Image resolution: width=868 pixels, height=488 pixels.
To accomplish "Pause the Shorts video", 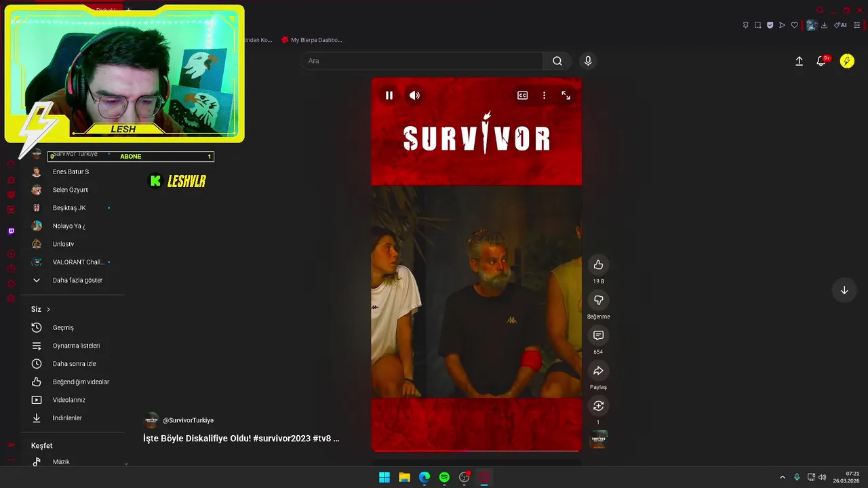I will pyautogui.click(x=389, y=96).
